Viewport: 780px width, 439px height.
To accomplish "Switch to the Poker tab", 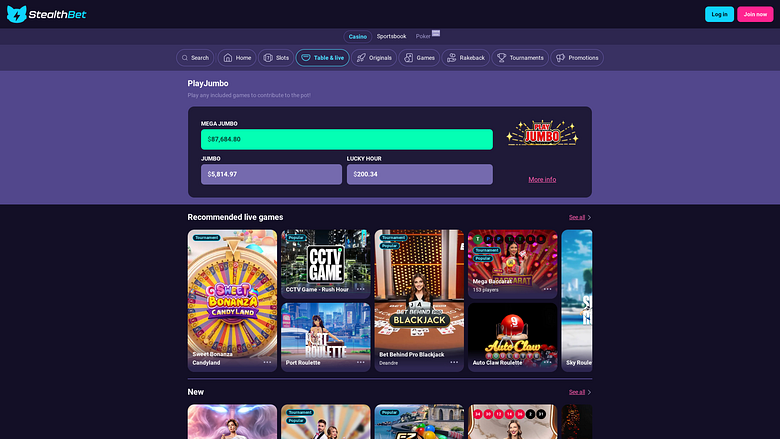I will click(423, 36).
